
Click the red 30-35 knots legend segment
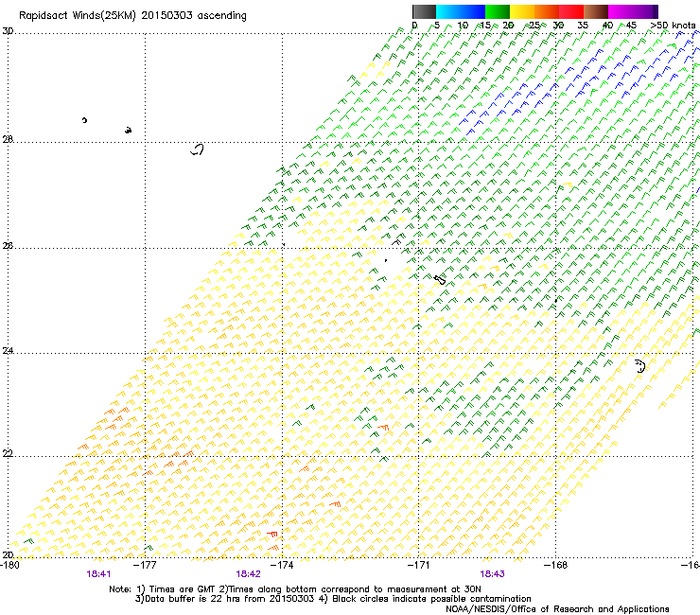click(x=571, y=11)
